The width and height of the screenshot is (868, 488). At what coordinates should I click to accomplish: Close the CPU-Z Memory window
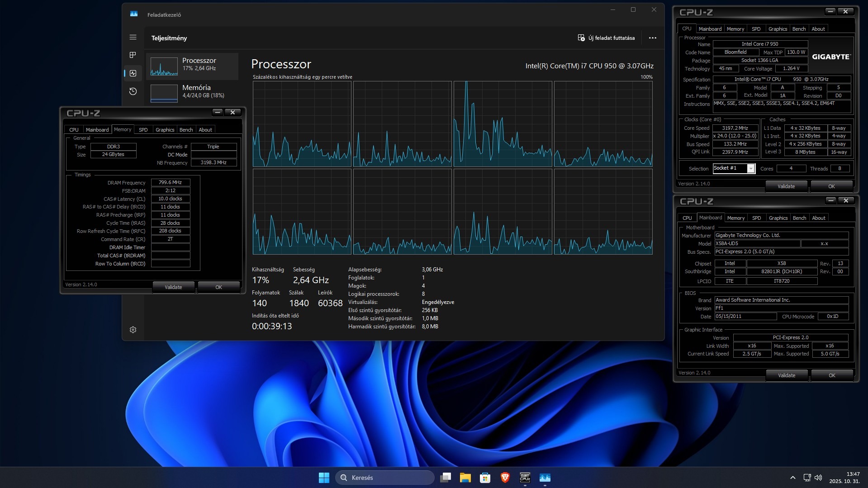[232, 112]
